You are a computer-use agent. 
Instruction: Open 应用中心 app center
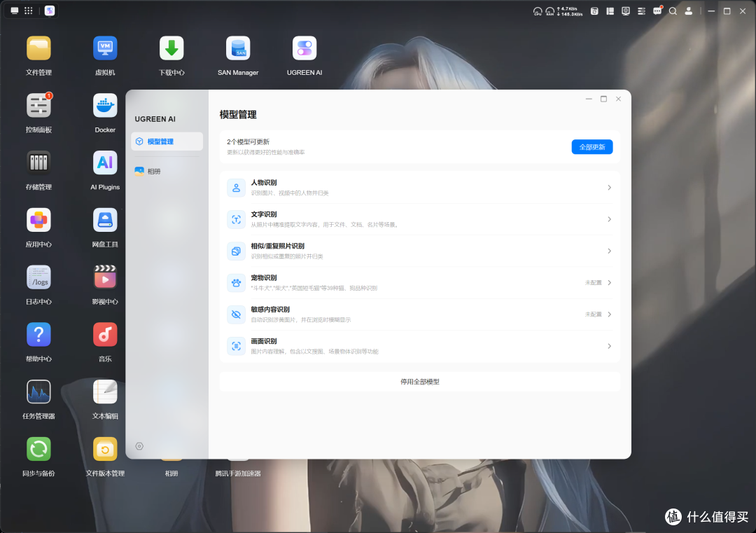coord(38,220)
